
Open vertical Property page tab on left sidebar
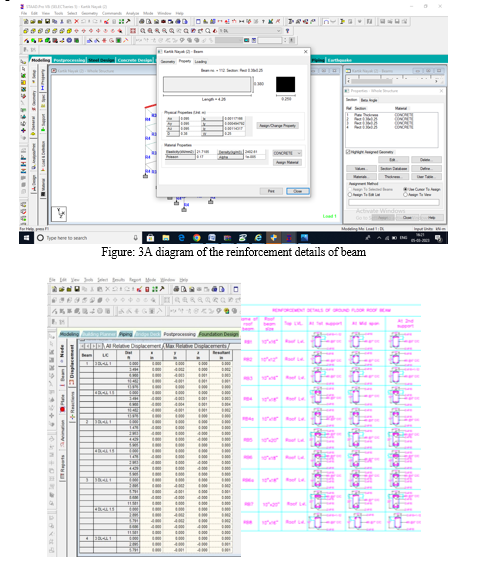(43, 80)
